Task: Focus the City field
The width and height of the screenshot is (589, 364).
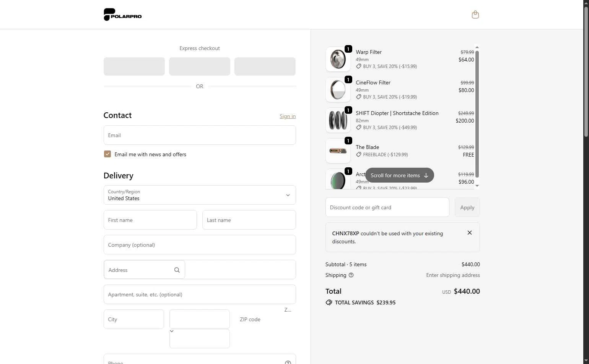Action: point(134,319)
